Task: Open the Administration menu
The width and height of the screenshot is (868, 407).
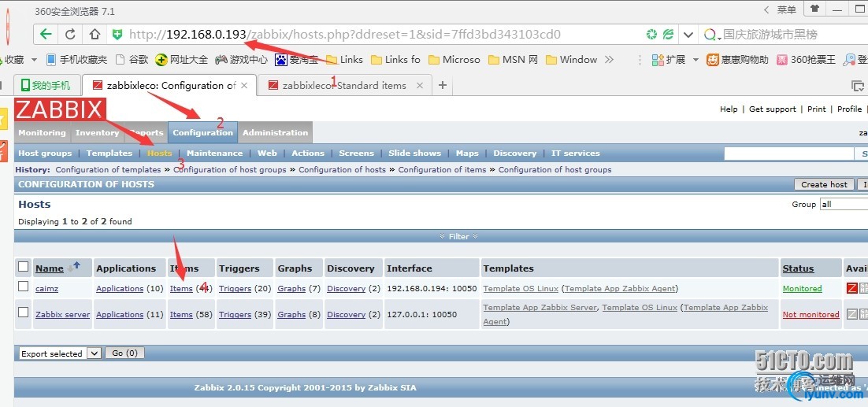Action: 275,133
